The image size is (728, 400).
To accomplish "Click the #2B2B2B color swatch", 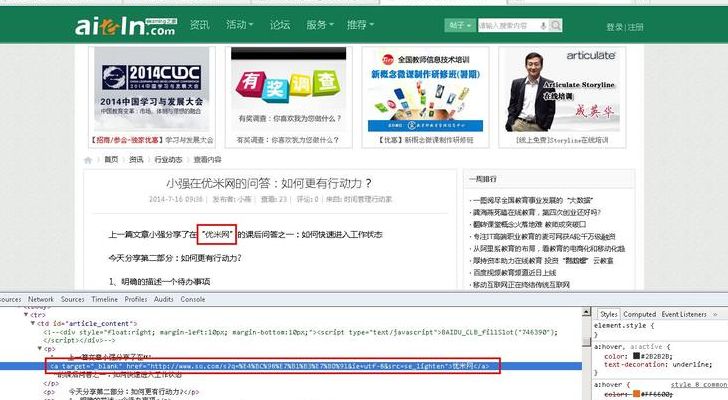I will (637, 356).
